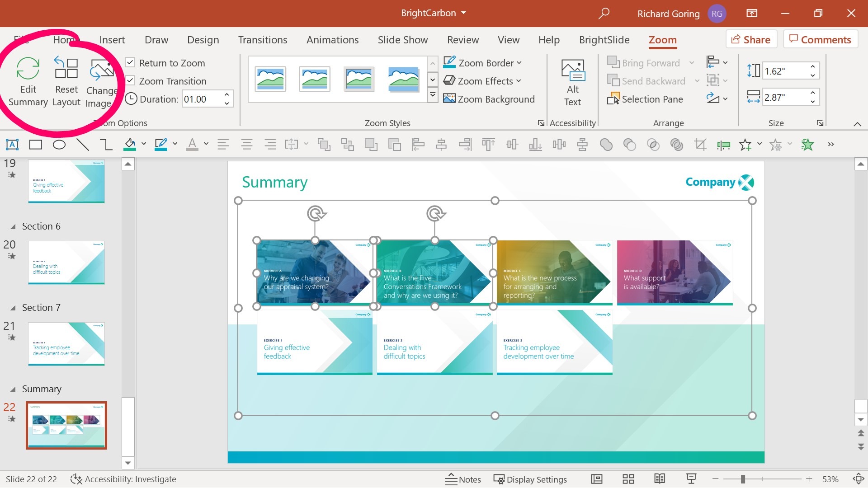This screenshot has height=488, width=868.
Task: Expand the Size panel dialog launcher
Action: click(821, 123)
